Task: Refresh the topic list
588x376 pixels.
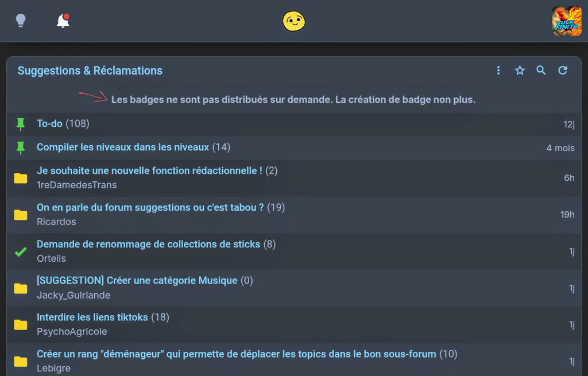Action: click(x=563, y=71)
